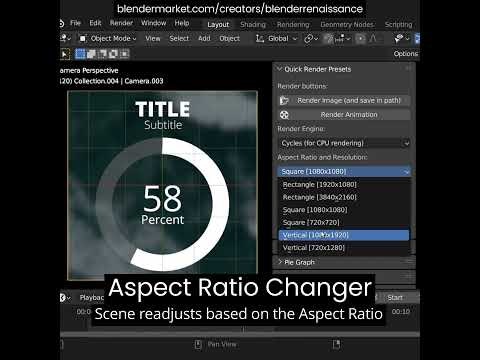Image resolution: width=480 pixels, height=360 pixels.
Task: Choose the intersect selection mode icon
Action: [124, 54]
